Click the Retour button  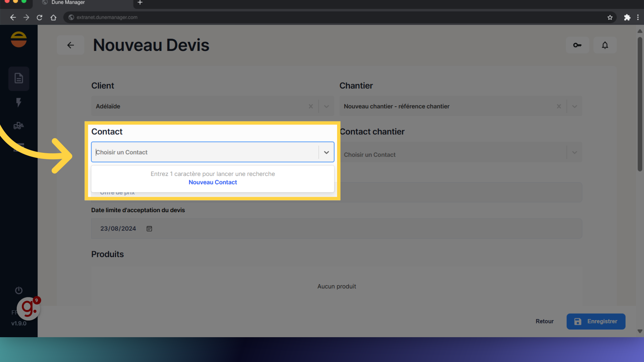coord(544,321)
